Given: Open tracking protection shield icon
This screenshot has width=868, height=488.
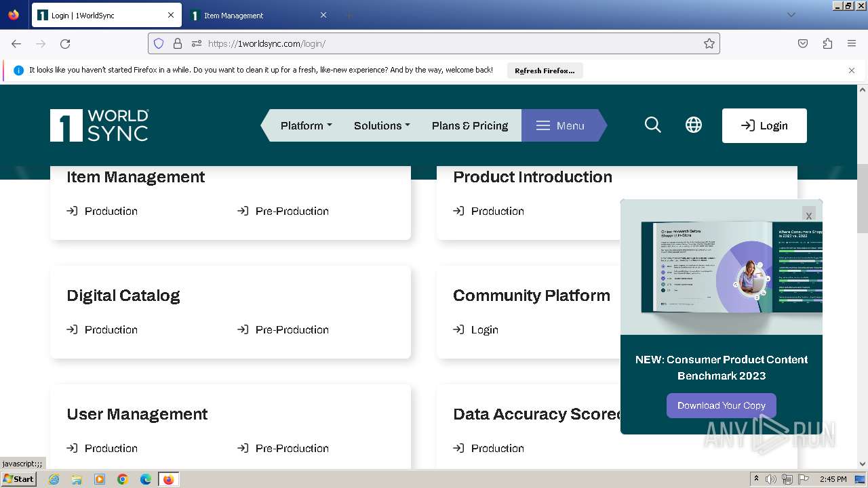Looking at the screenshot, I should (159, 43).
